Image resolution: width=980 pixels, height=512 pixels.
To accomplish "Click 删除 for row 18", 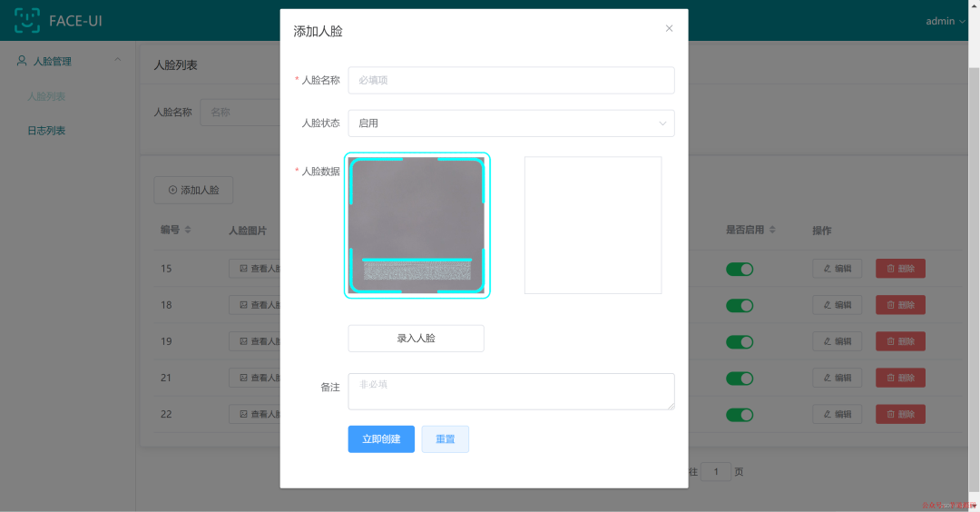I will (901, 305).
